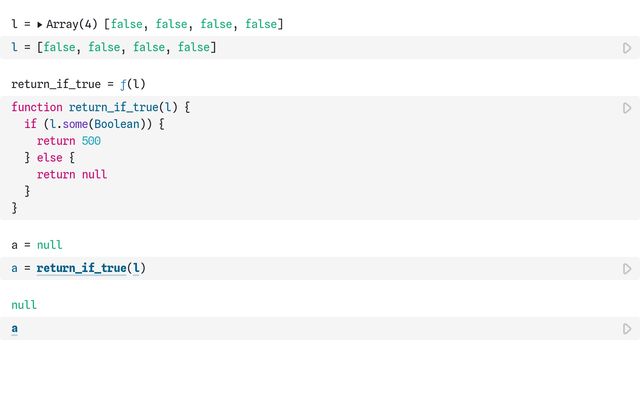Click the underlined a reference in last cell

point(15,328)
